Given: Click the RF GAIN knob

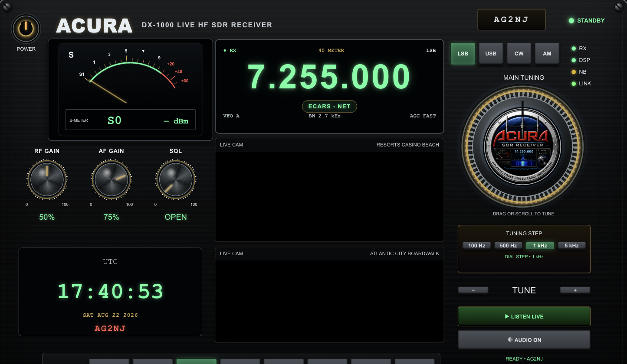Looking at the screenshot, I should click(47, 180).
